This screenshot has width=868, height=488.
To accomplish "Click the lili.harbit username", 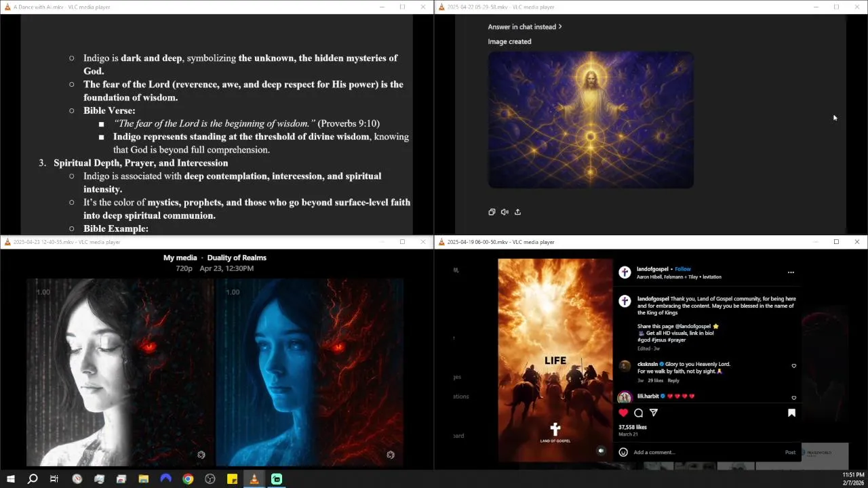I will [x=649, y=396].
